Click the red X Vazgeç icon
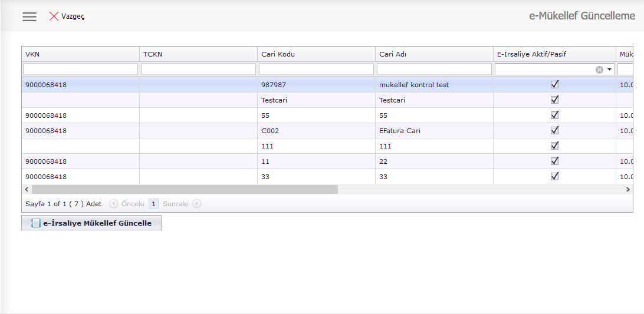Screen dimensions: 644x314 (54, 16)
